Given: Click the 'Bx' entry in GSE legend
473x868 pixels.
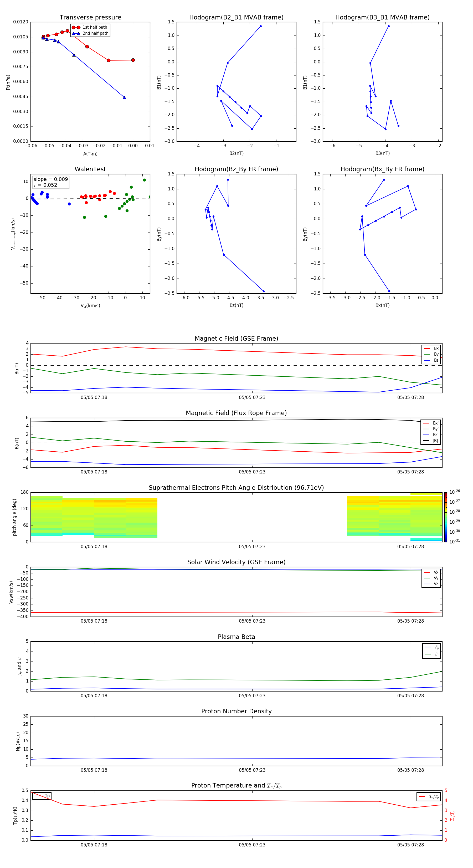Looking at the screenshot, I should (x=431, y=349).
